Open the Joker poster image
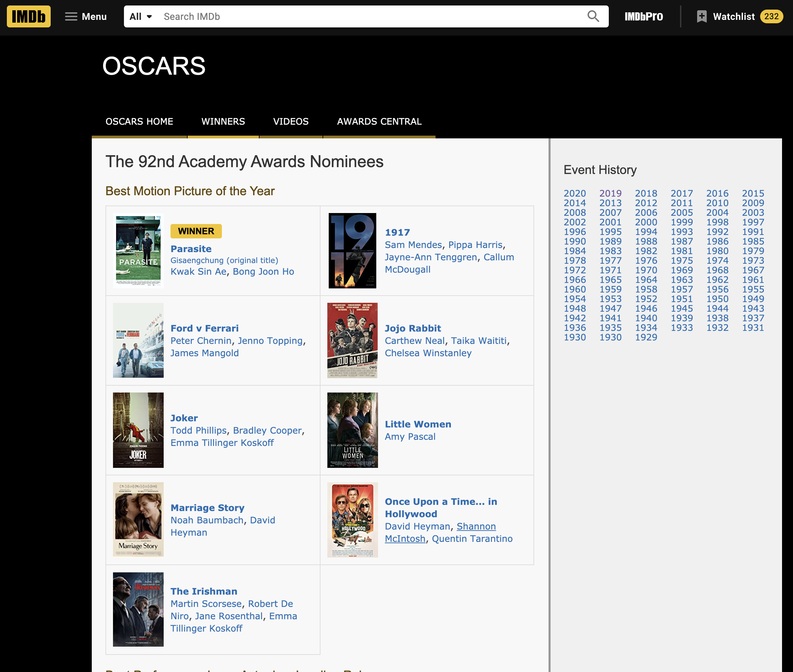793x672 pixels. [138, 430]
